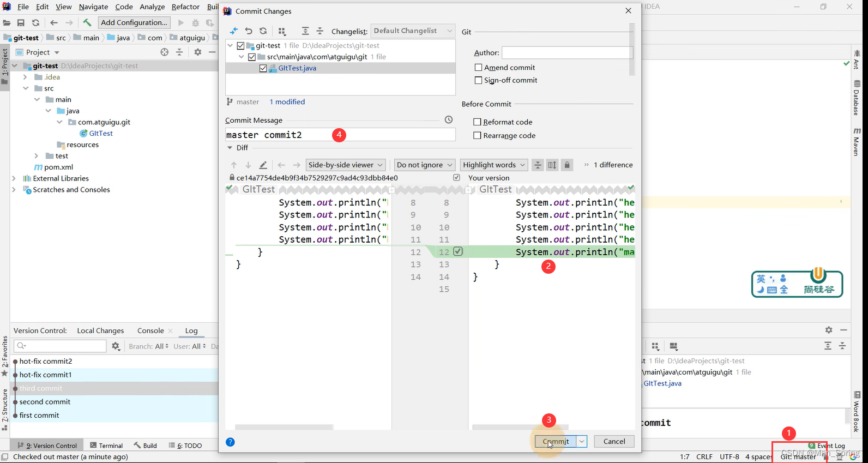The width and height of the screenshot is (868, 463).
Task: Open Side-by-side viewer dropdown
Action: click(346, 165)
